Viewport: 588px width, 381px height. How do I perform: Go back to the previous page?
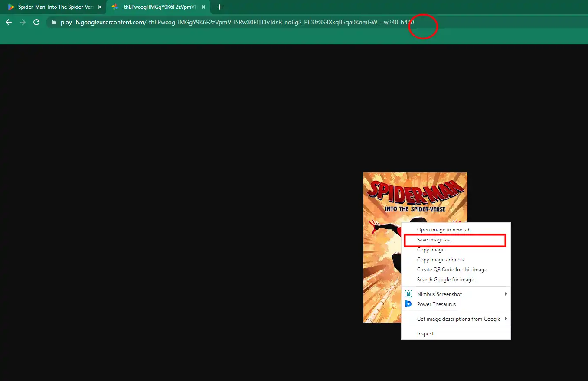click(9, 22)
